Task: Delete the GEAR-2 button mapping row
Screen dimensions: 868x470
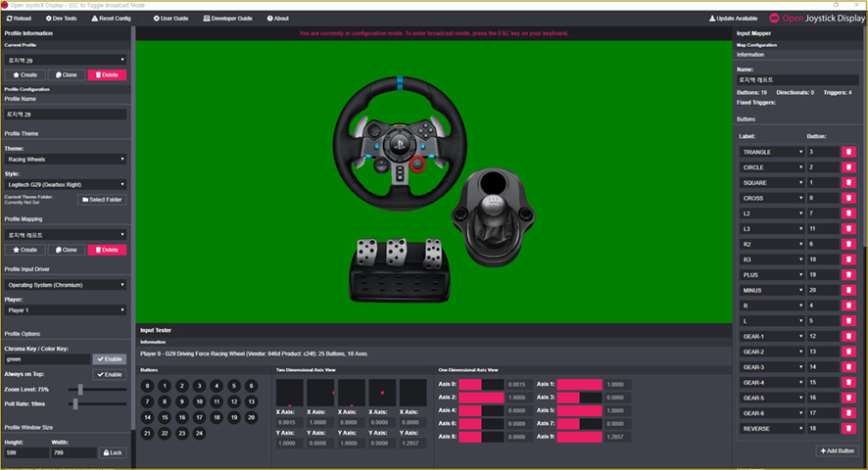Action: click(848, 352)
